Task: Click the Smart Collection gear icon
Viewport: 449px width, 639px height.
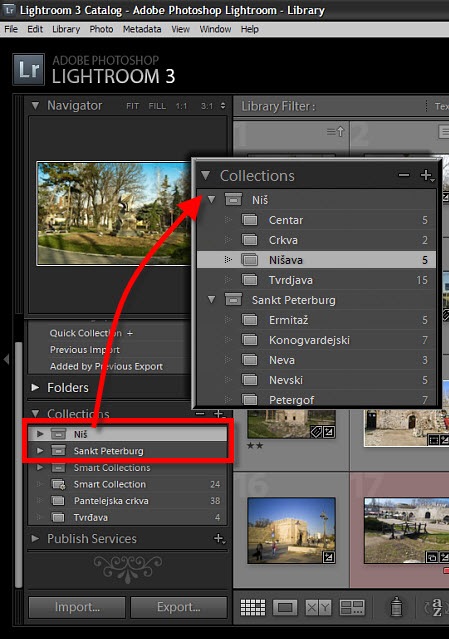Action: pos(58,484)
